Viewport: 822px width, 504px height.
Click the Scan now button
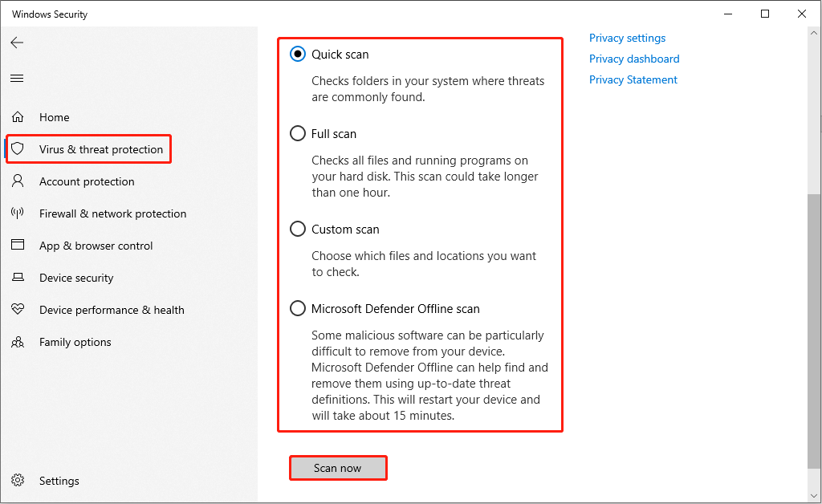[338, 468]
